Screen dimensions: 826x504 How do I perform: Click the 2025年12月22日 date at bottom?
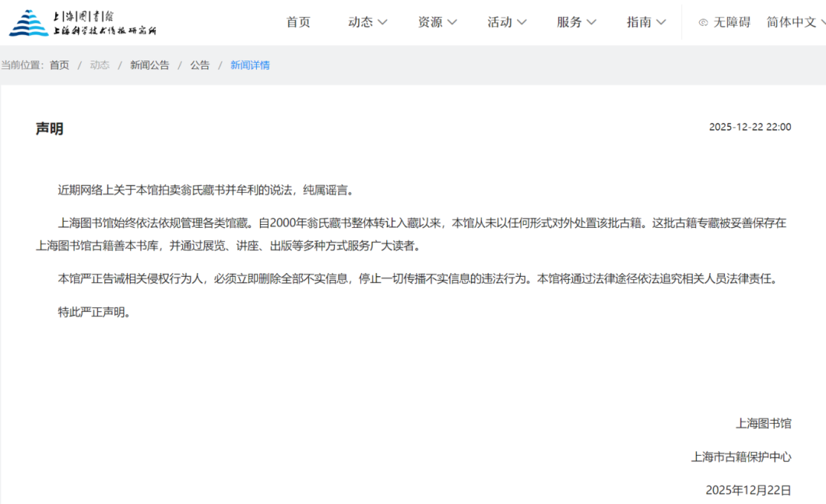pyautogui.click(x=748, y=489)
